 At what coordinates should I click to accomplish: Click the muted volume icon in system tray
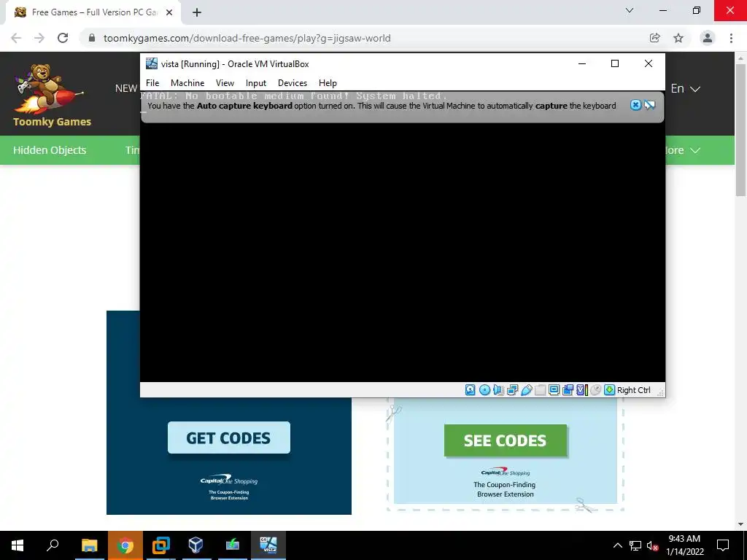(653, 545)
